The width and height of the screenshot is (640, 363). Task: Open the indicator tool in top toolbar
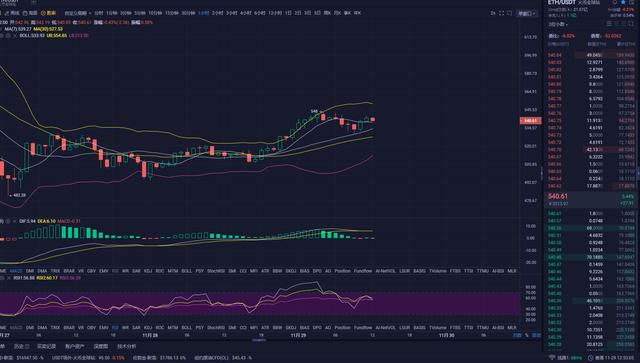point(29,13)
